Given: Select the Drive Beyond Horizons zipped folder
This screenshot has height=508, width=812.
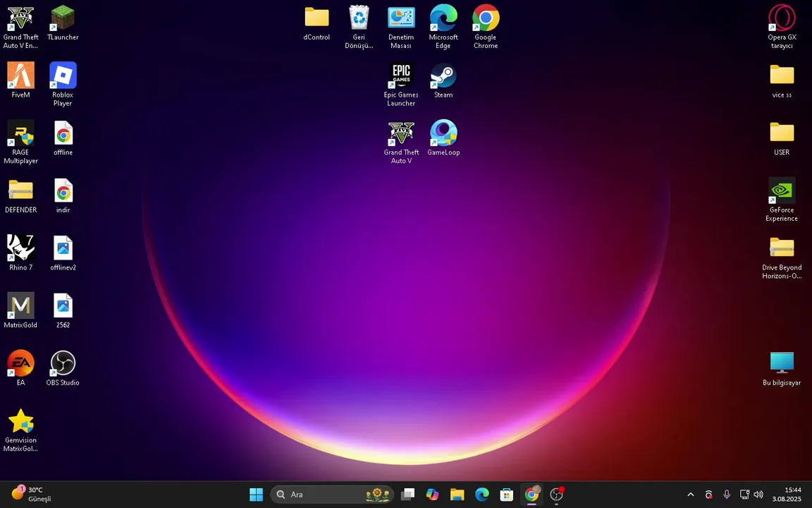Looking at the screenshot, I should pyautogui.click(x=782, y=258).
